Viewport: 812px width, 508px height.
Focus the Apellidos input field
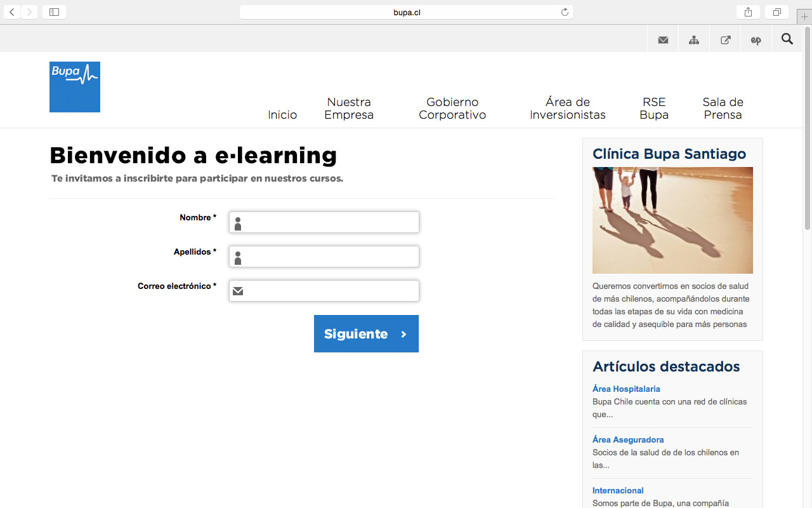pos(324,257)
